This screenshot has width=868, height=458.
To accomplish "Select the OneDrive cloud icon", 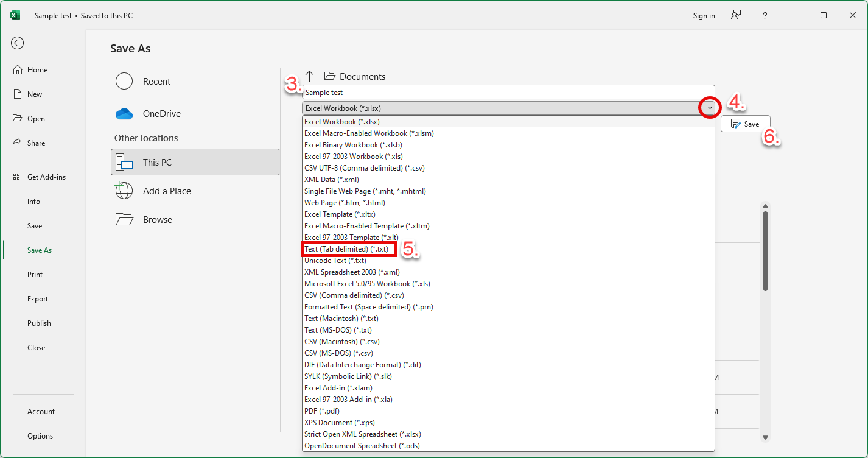I will tap(124, 114).
